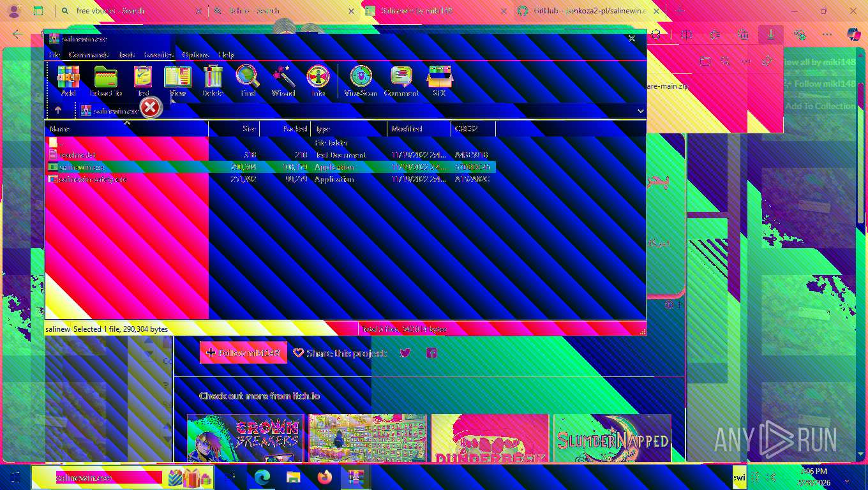Open Firefox from the taskbar

(325, 477)
